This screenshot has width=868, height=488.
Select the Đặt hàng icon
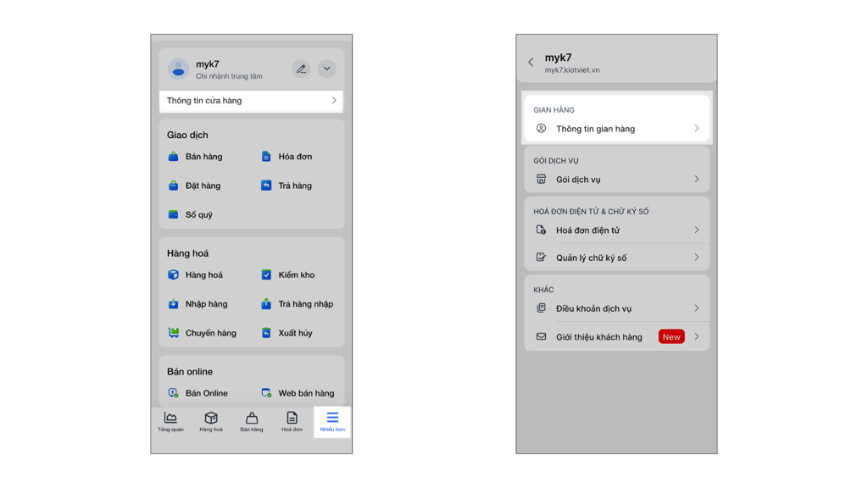[x=174, y=186]
